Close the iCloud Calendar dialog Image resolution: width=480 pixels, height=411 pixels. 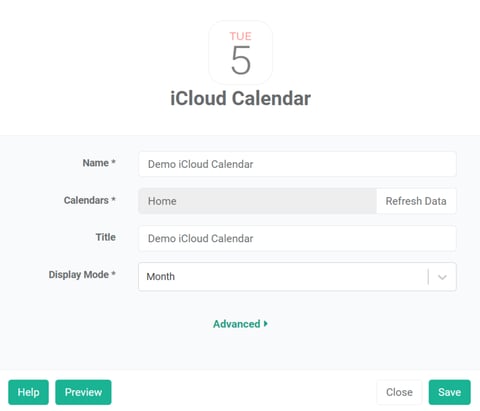tap(399, 392)
